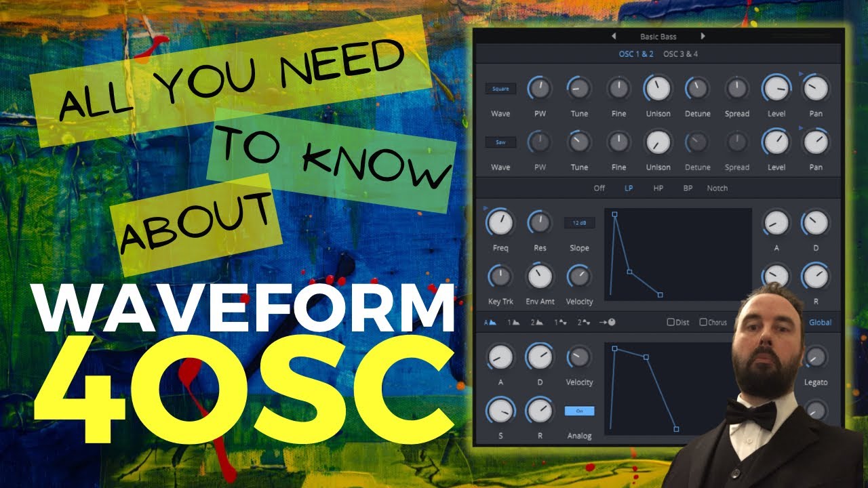The width and height of the screenshot is (868, 488).
Task: Click the first oscillator Spread knob
Action: tap(736, 88)
